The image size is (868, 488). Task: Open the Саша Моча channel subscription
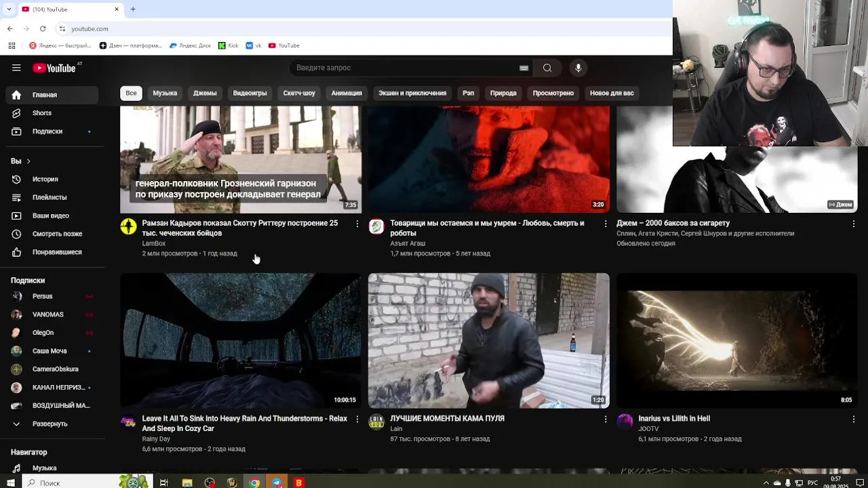(52, 351)
